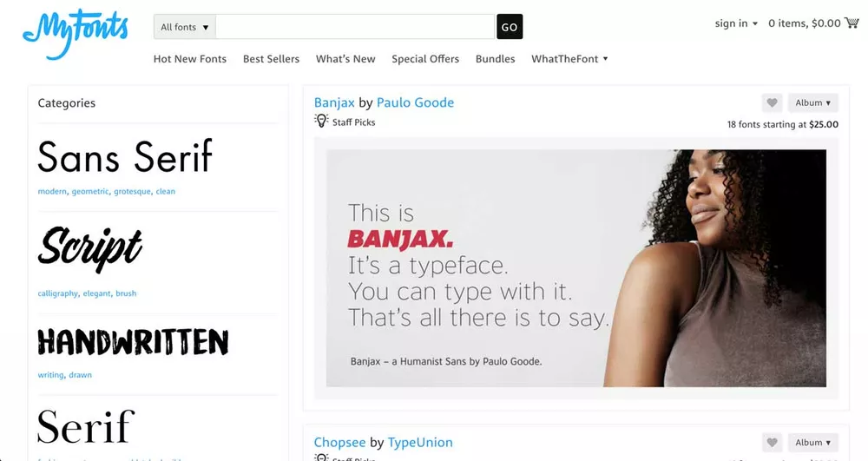868x461 pixels.
Task: Favorite Banjax with the heart icon
Action: (772, 102)
